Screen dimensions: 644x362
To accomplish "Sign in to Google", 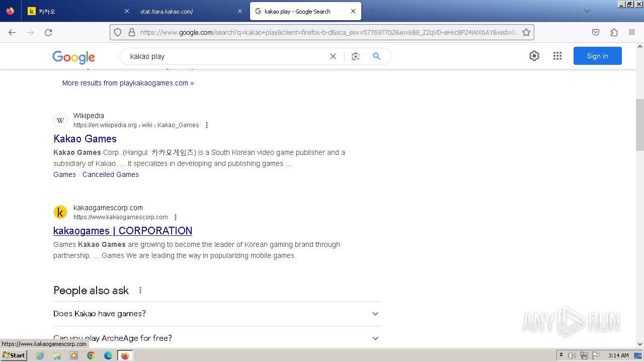I will coord(598,56).
